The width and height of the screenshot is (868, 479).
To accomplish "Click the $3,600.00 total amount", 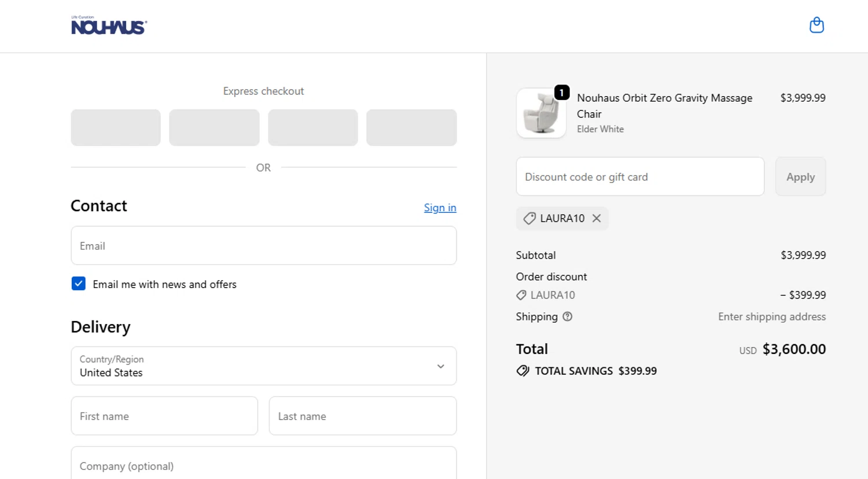I will pos(794,349).
